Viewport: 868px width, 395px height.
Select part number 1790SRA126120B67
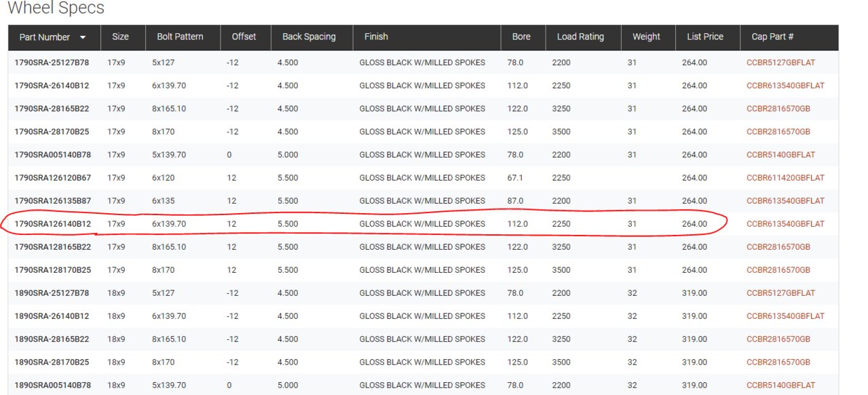click(x=53, y=178)
